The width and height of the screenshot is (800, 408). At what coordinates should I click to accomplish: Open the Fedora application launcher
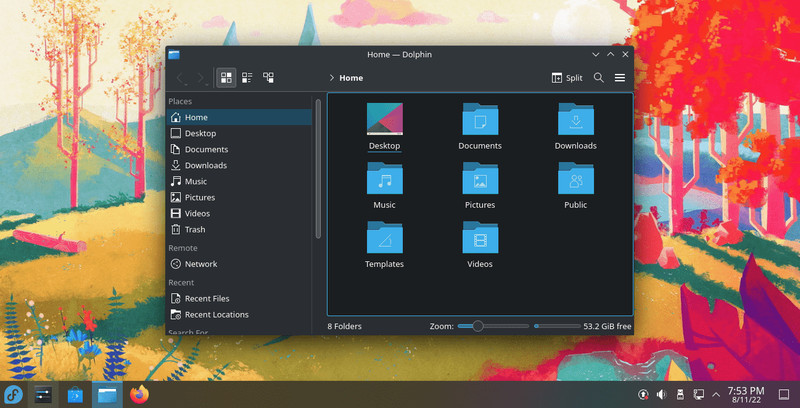coord(14,395)
